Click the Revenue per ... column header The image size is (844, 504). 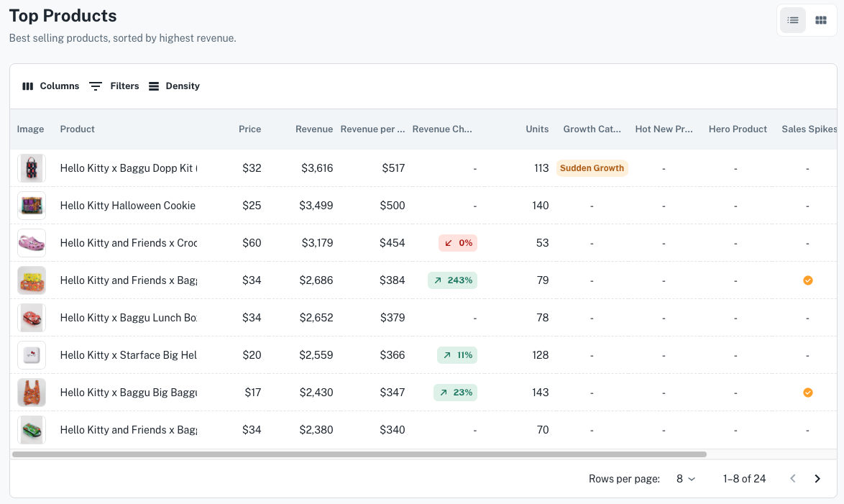372,129
